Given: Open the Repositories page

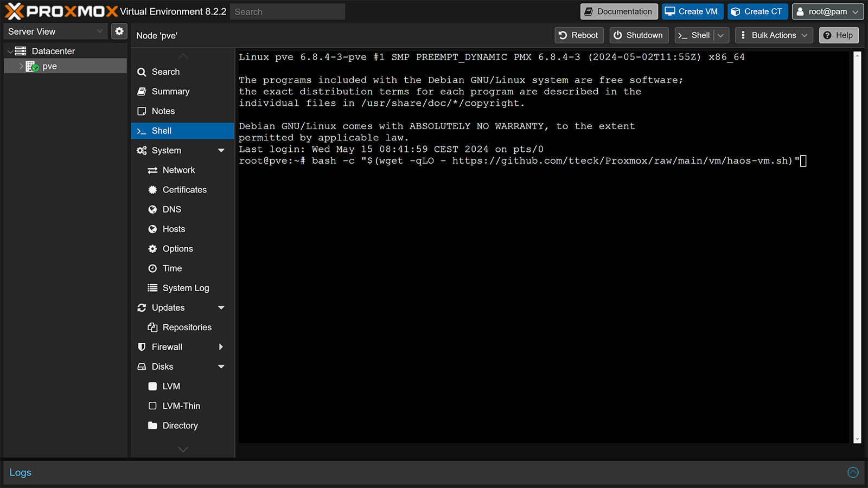Looking at the screenshot, I should pyautogui.click(x=187, y=327).
